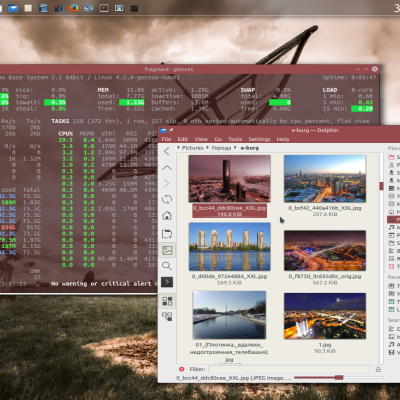Click TASKS summary line in glances terminal
Image resolution: width=400 pixels, height=400 pixels.
click(x=210, y=121)
